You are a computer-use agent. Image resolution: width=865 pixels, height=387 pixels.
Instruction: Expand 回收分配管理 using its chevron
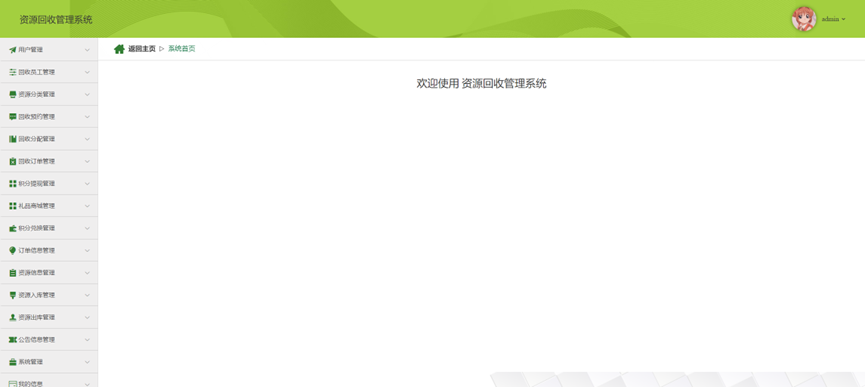[x=87, y=139]
